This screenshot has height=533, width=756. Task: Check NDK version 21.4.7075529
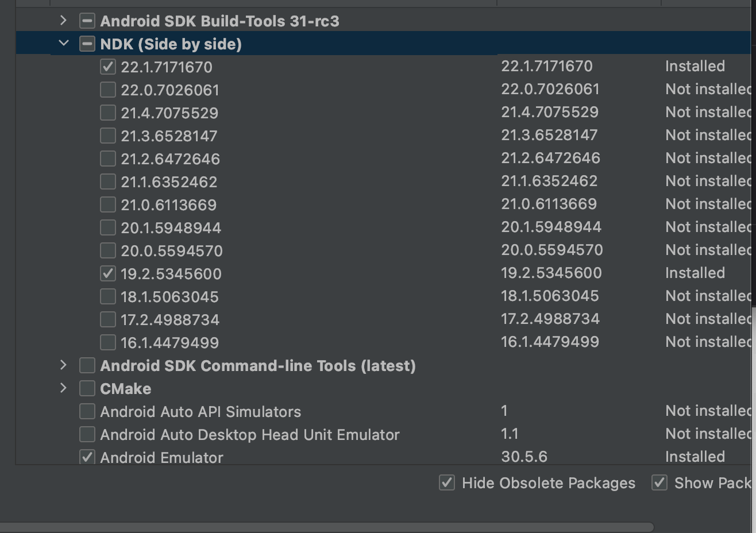(108, 113)
